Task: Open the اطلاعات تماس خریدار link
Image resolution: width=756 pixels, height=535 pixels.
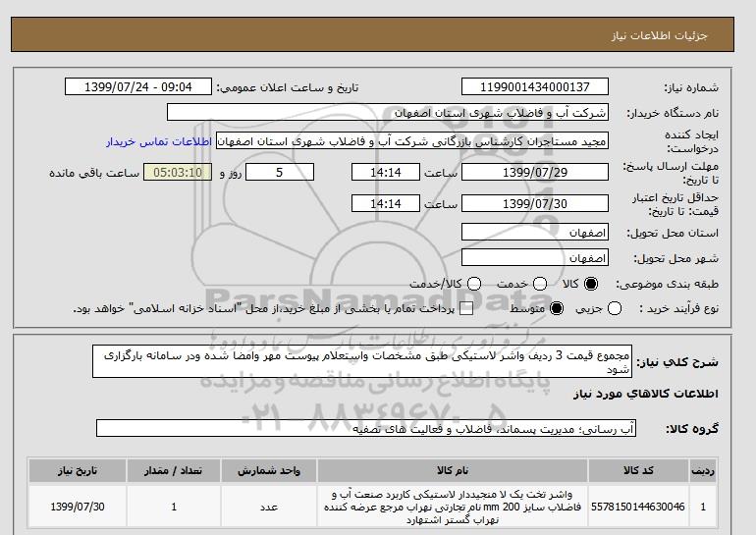Action: [159, 142]
